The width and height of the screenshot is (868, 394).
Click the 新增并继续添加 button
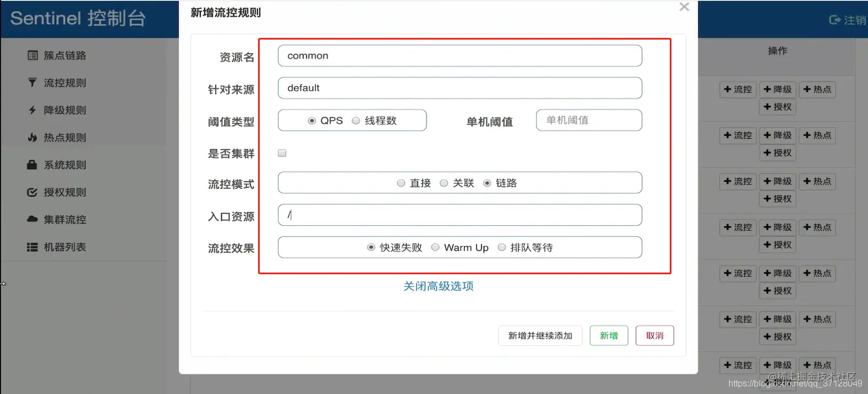[x=540, y=336]
